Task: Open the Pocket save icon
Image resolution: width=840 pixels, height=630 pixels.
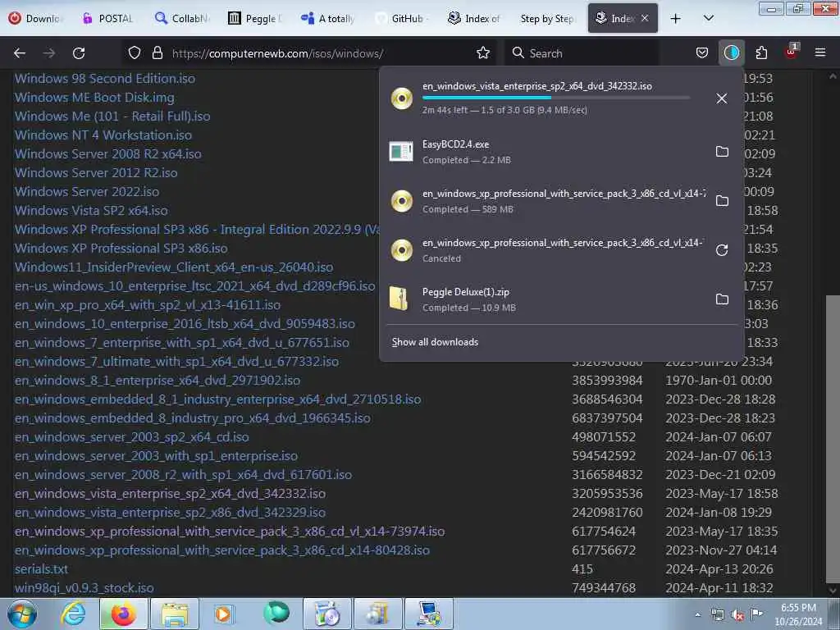Action: [x=702, y=53]
